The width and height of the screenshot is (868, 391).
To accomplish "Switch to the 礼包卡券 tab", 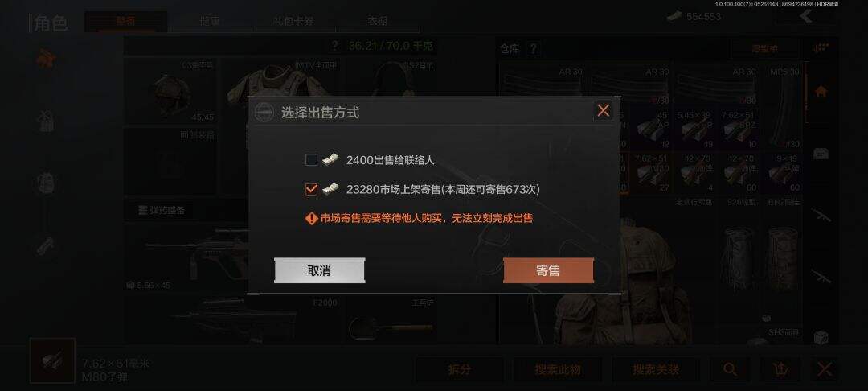I will (x=296, y=22).
